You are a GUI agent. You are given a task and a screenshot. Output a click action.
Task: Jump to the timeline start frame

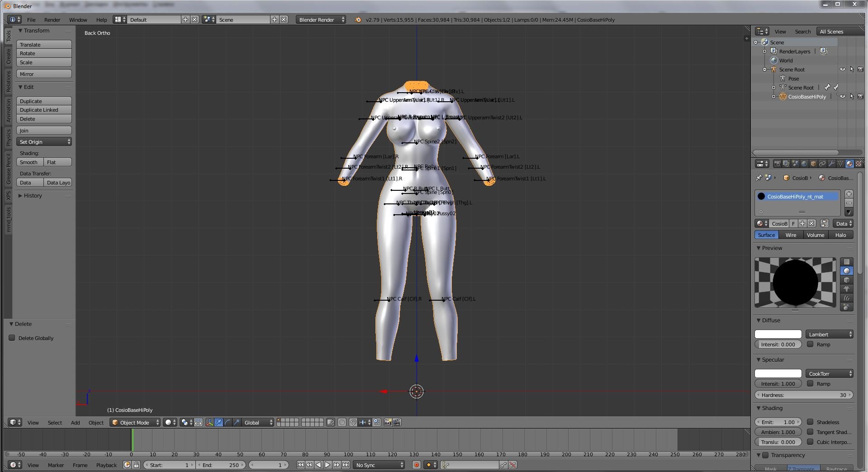[x=300, y=465]
